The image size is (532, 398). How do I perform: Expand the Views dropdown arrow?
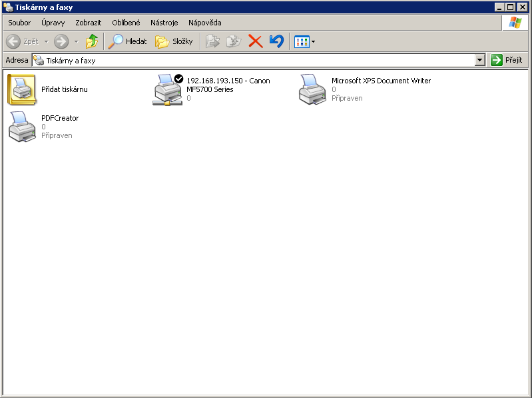coord(313,42)
